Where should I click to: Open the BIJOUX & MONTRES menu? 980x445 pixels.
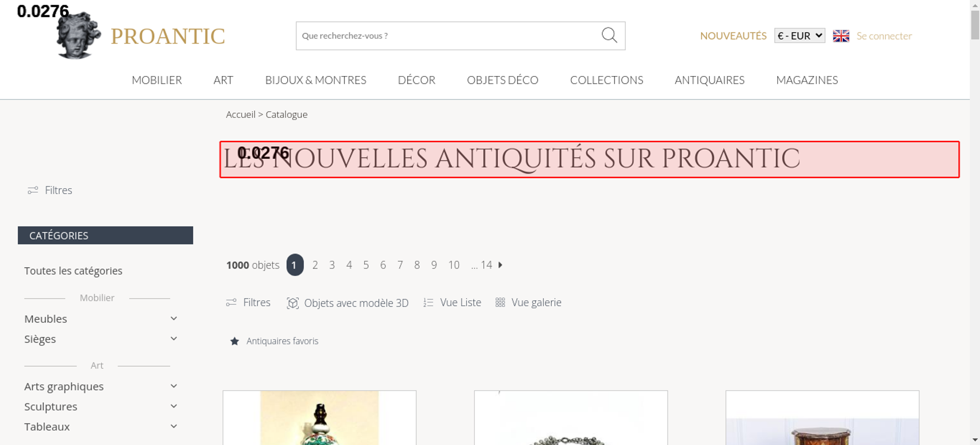tap(316, 80)
